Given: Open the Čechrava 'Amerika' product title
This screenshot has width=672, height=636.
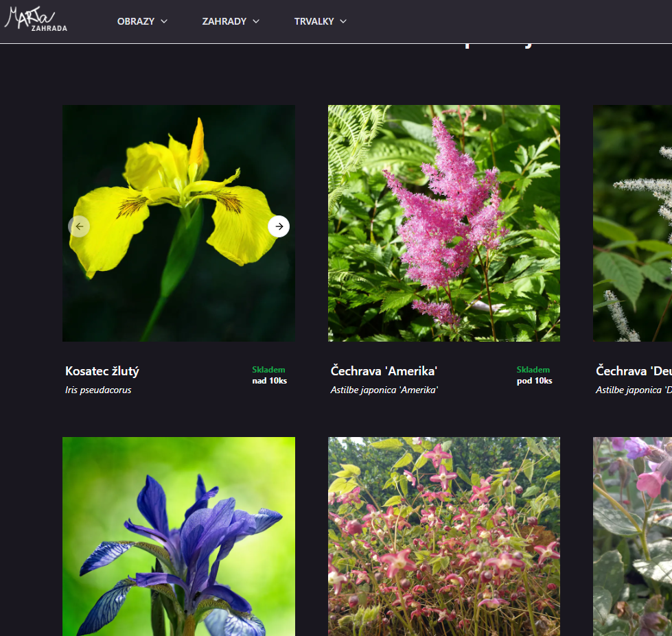Looking at the screenshot, I should (x=384, y=371).
